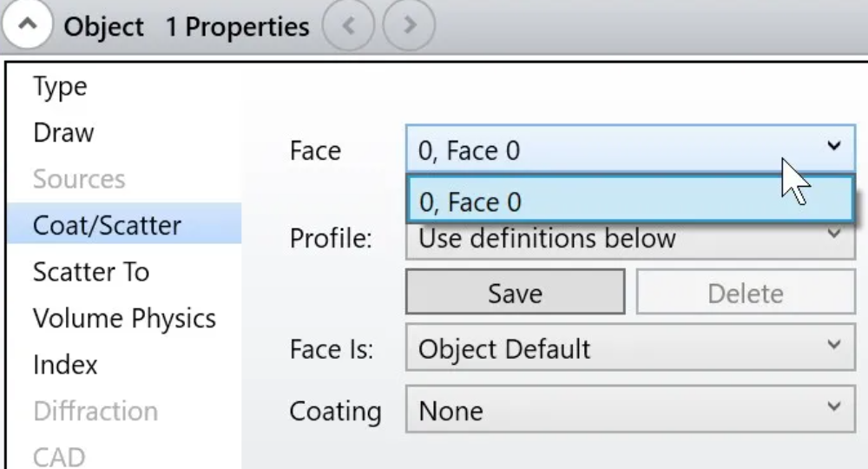
Task: Open the Scatter To section
Action: click(91, 272)
